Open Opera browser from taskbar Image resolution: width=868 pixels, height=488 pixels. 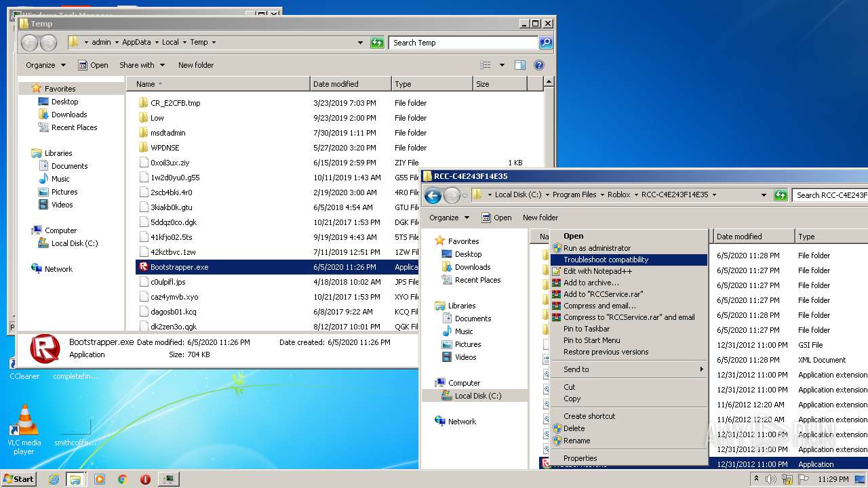pos(145,479)
